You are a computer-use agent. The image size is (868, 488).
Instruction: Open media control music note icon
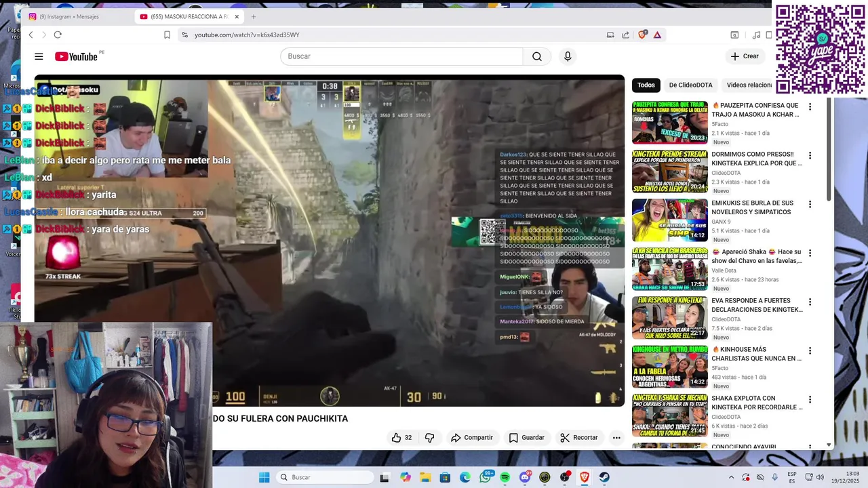coord(756,35)
